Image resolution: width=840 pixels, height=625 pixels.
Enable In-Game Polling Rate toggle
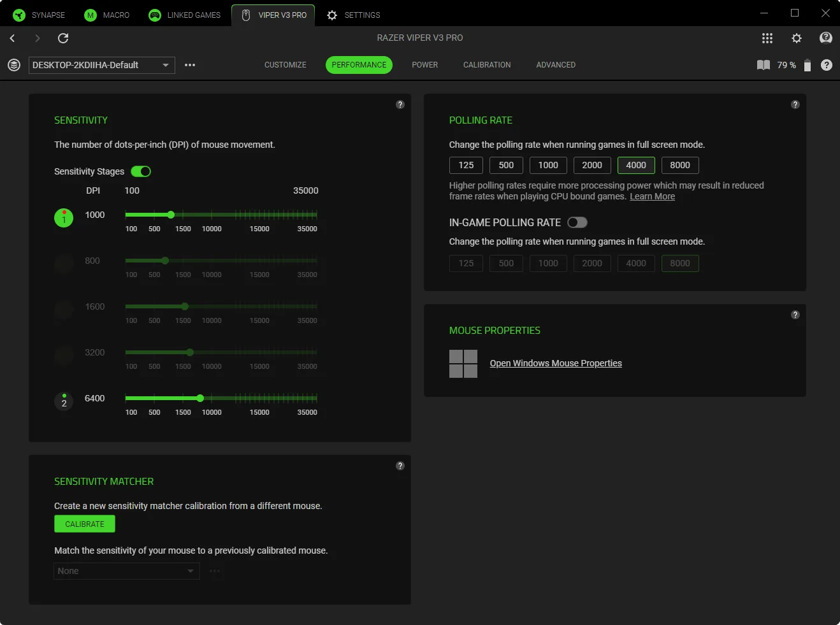577,222
